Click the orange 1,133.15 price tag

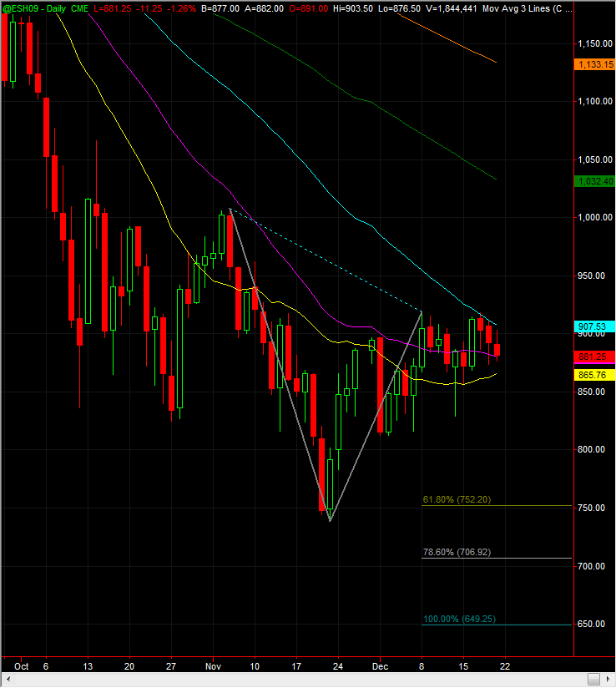(594, 64)
